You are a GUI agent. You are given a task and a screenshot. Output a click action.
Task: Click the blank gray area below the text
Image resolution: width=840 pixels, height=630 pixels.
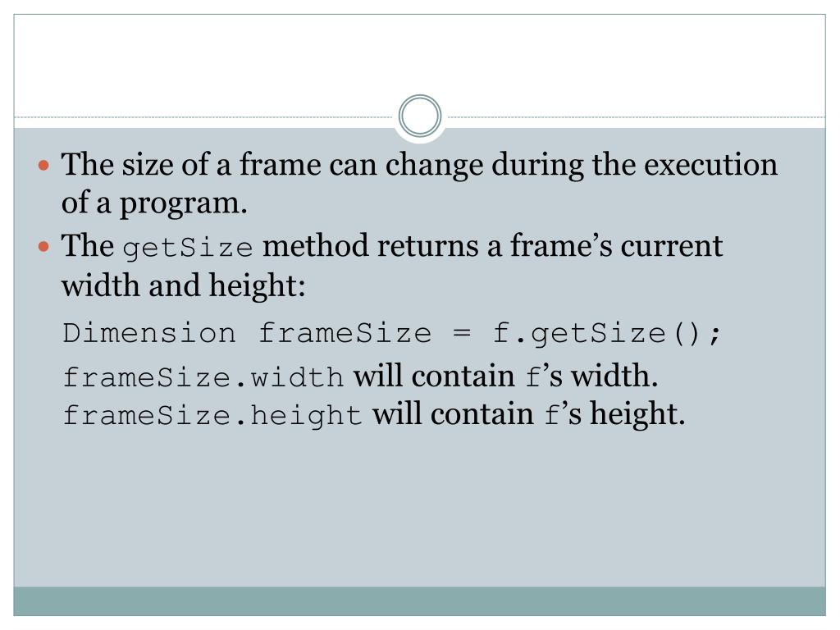419,509
